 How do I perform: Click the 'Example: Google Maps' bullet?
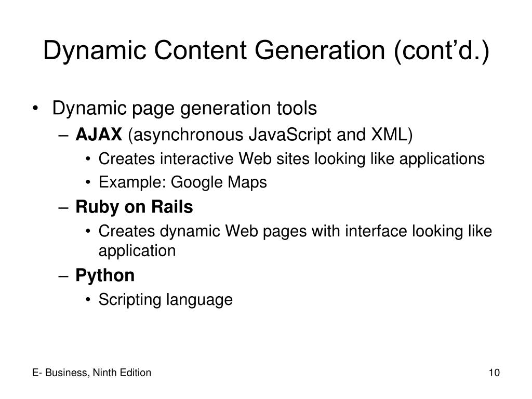[x=182, y=182]
